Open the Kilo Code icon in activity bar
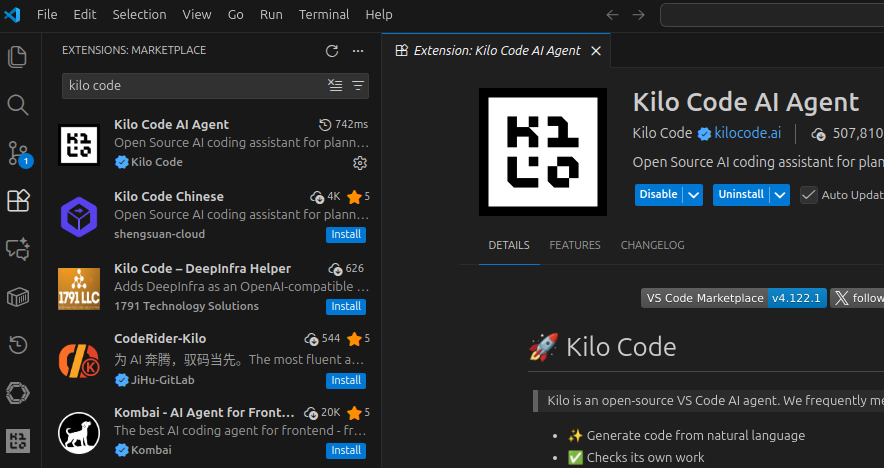Image resolution: width=884 pixels, height=468 pixels. 17,440
